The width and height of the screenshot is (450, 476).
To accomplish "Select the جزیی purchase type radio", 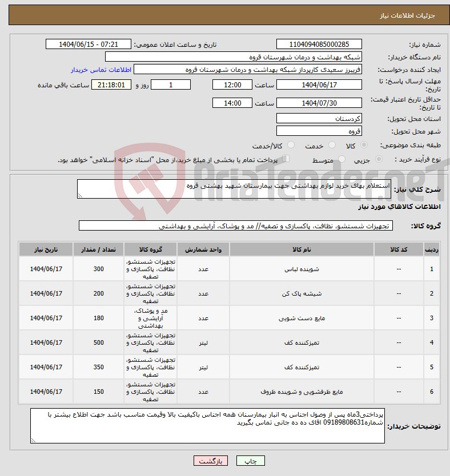I will coord(379,159).
